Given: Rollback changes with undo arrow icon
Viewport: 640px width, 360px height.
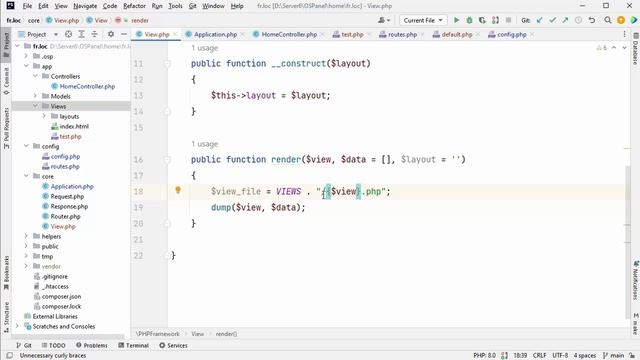Looking at the screenshot, I should pyautogui.click(x=592, y=20).
